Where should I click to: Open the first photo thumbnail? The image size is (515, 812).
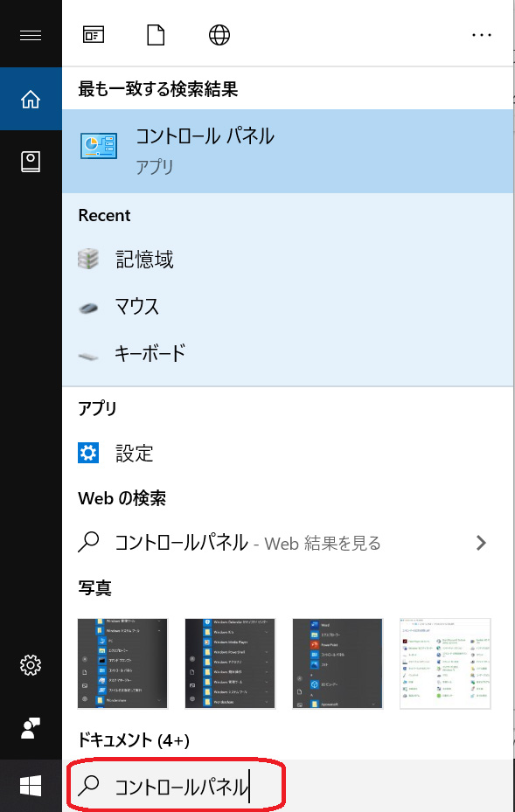[122, 663]
